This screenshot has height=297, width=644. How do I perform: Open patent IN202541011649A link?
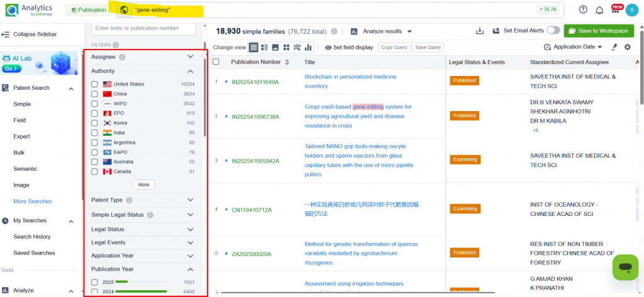pos(255,82)
